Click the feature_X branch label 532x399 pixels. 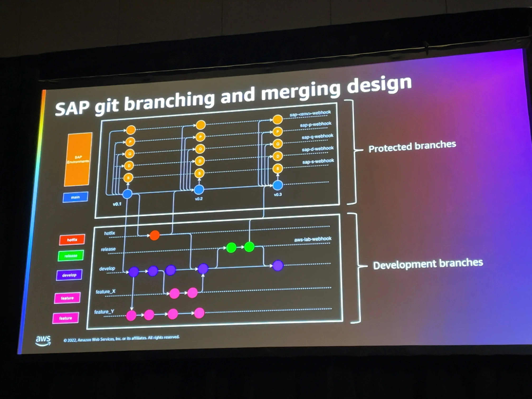(105, 291)
